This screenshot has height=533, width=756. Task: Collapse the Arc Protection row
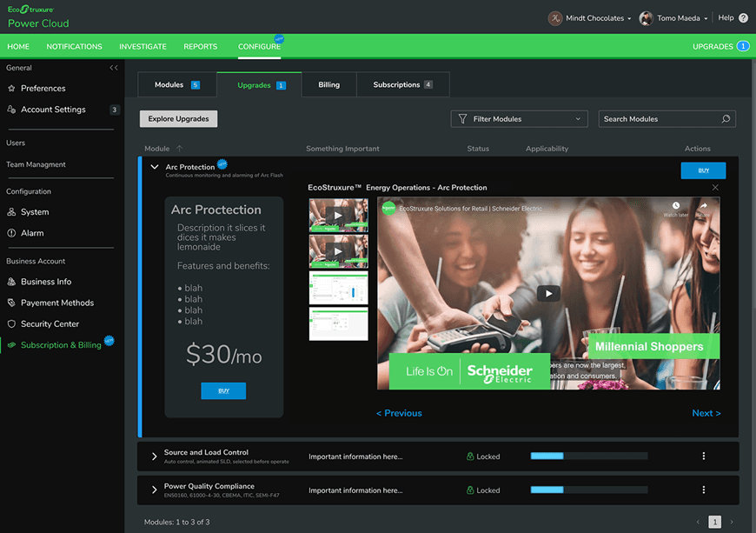point(155,167)
